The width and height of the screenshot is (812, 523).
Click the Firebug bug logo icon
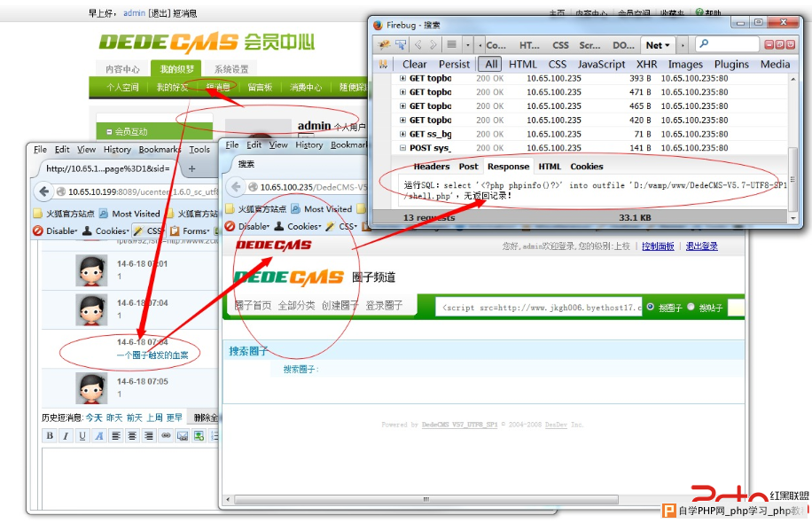[384, 44]
